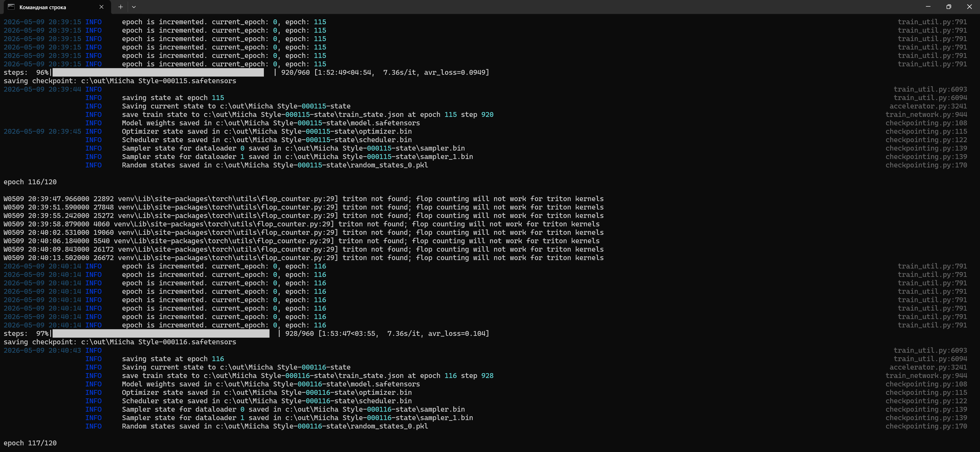Click warning line 'W0509 20:40:13.502000 26672'
This screenshot has height=452, width=980.
click(304, 258)
